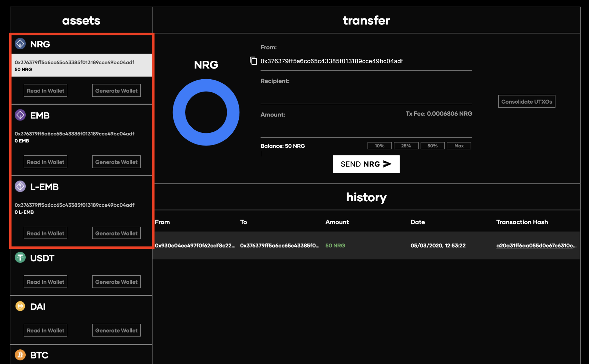This screenshot has height=364, width=589.
Task: Click the To column header
Action: pyautogui.click(x=244, y=222)
